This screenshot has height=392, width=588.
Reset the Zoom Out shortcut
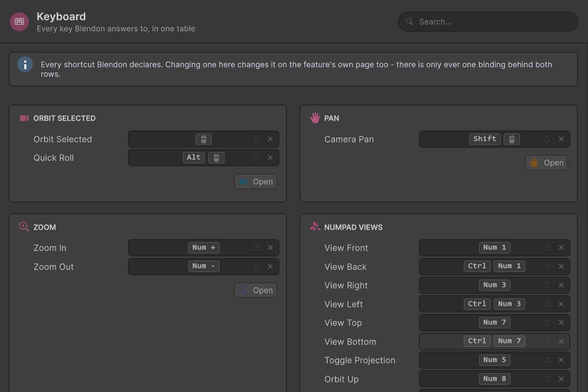[x=256, y=266]
